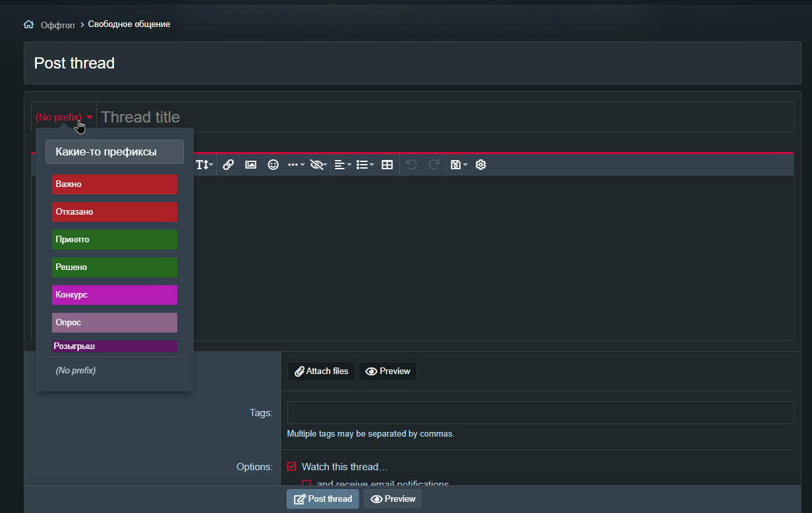Insert a table using table icon
Viewport: 812px width, 513px height.
(388, 165)
